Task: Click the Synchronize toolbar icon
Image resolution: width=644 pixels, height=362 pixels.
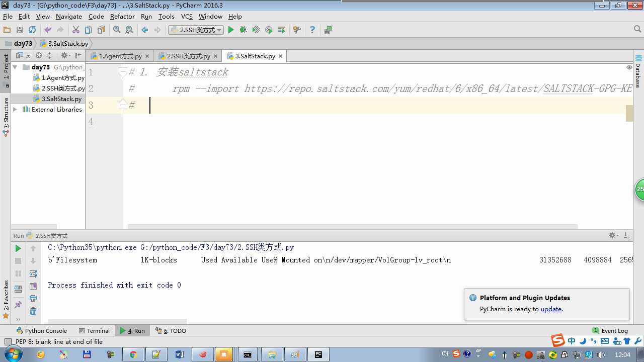Action: click(32, 30)
